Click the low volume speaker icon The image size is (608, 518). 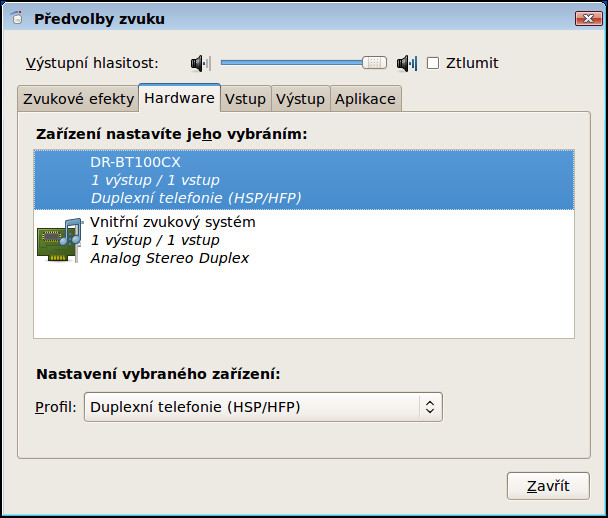pos(201,63)
